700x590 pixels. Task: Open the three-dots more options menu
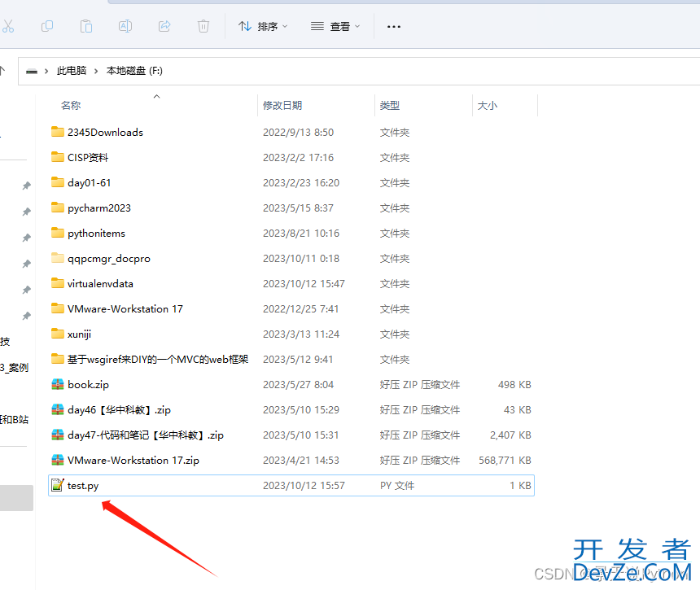394,27
